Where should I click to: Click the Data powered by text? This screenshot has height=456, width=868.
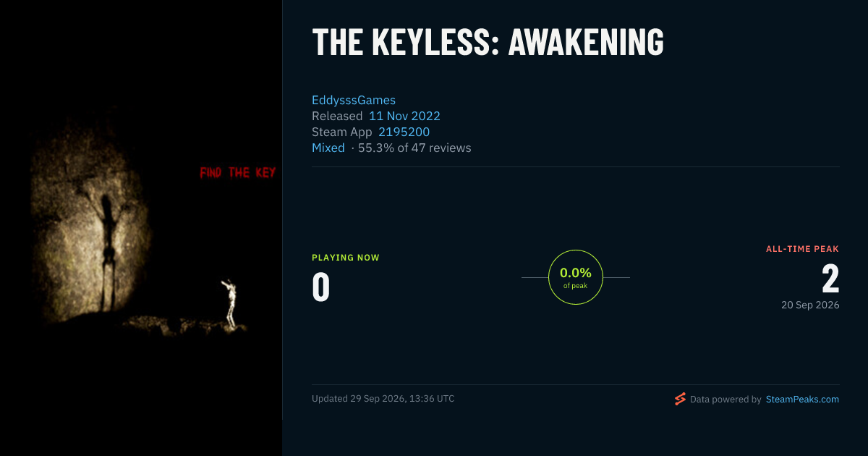point(726,399)
